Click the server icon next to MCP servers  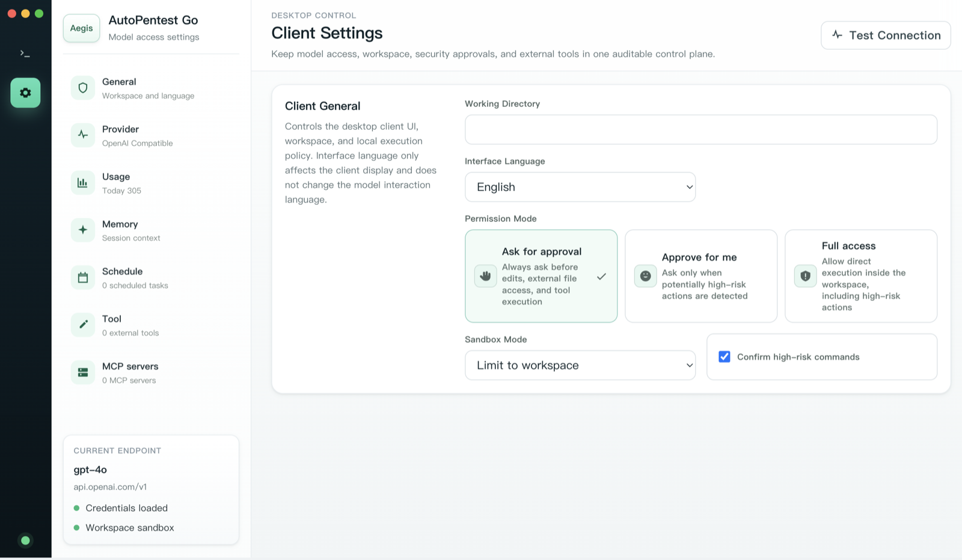[x=83, y=373]
